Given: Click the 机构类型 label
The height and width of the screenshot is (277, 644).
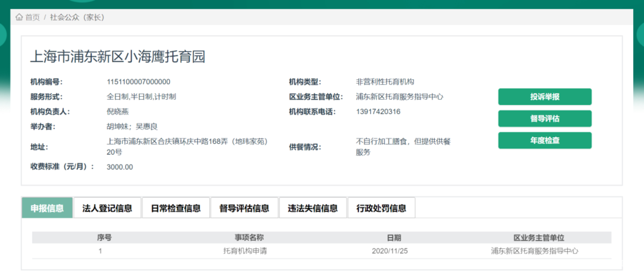Looking at the screenshot, I should click(x=305, y=82).
